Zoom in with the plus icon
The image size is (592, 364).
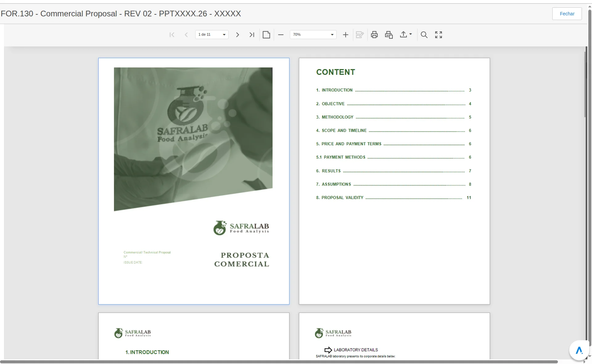(x=346, y=35)
